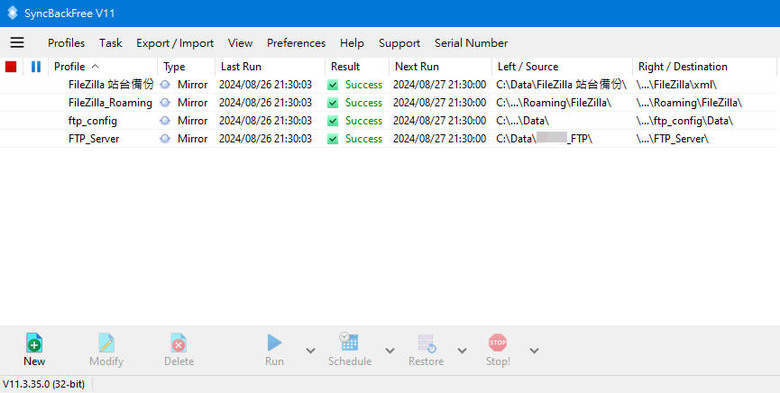Sort by Right / Destination column header
This screenshot has height=393, width=780.
pyautogui.click(x=704, y=67)
